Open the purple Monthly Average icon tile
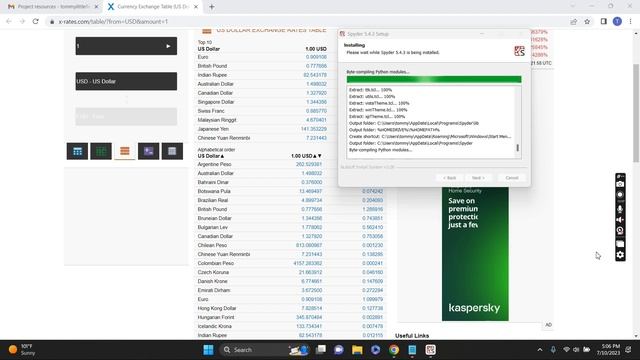Viewport: 640px width, 360px height. click(x=149, y=151)
